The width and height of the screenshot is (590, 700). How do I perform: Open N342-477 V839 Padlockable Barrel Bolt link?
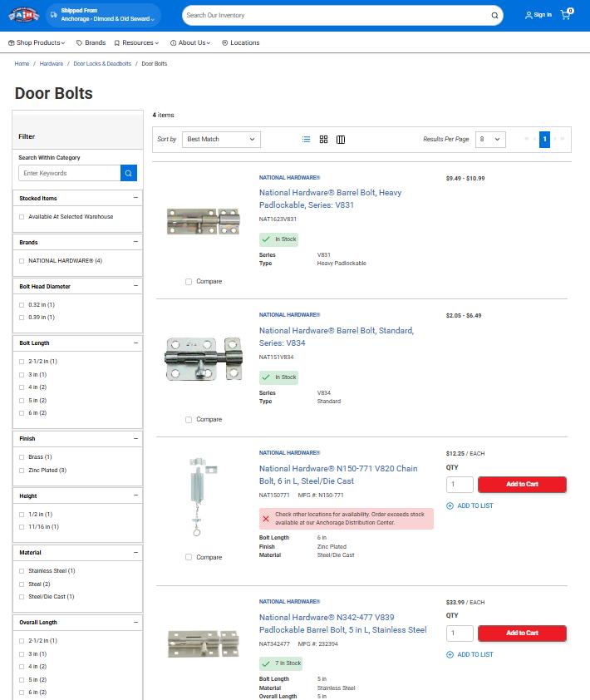coord(342,624)
